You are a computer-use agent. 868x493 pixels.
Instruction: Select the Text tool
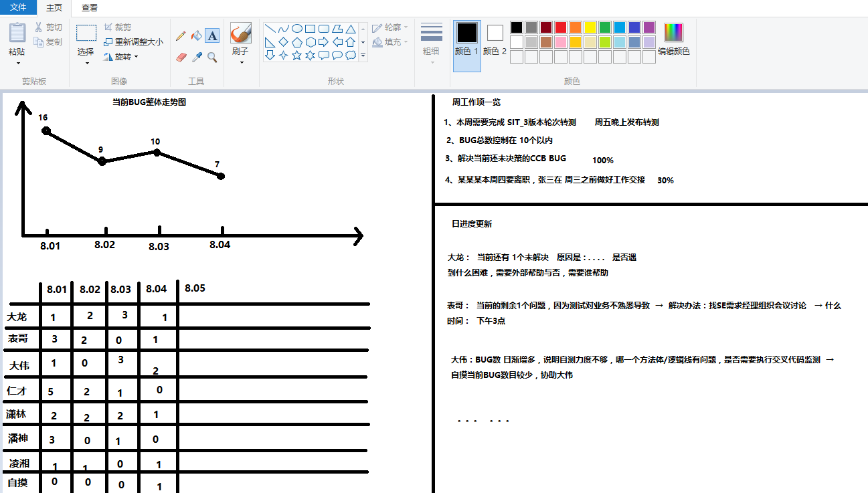click(x=211, y=35)
